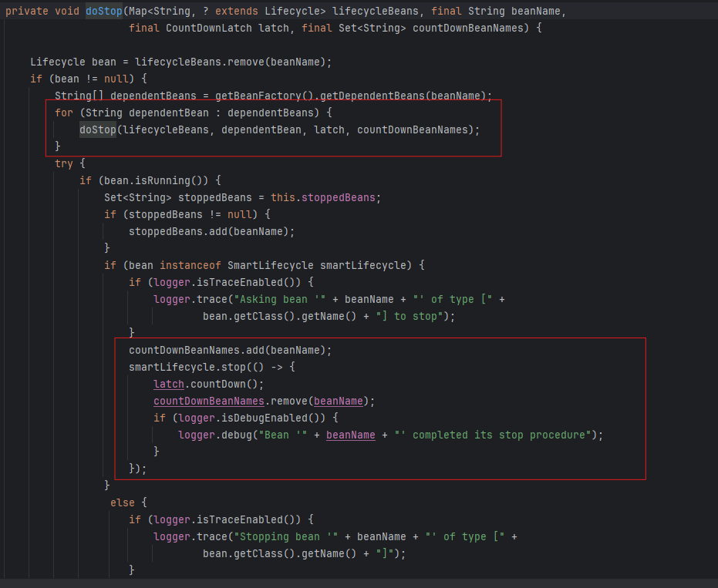Click the "Asking bean '" string literal
The image size is (718, 588).
coord(279,300)
